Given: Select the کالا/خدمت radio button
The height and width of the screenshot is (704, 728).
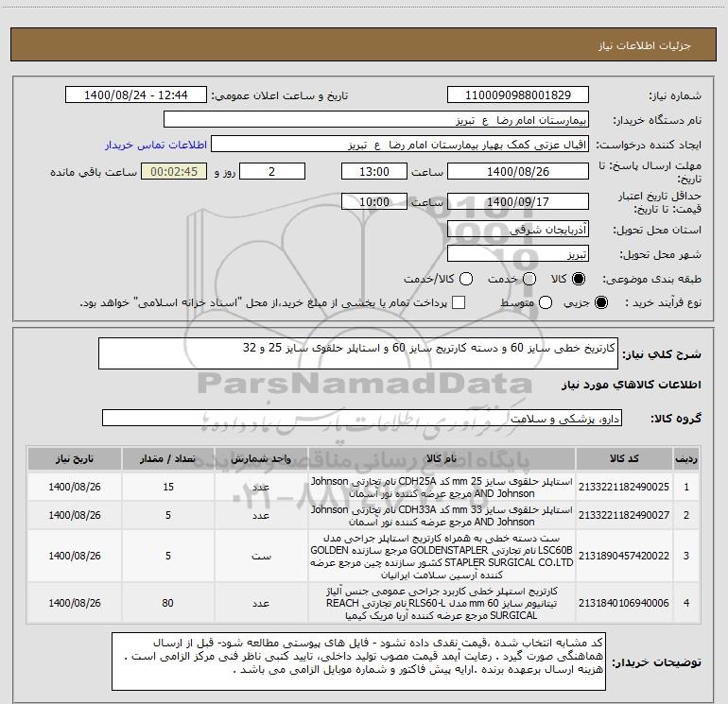Looking at the screenshot, I should tap(466, 279).
